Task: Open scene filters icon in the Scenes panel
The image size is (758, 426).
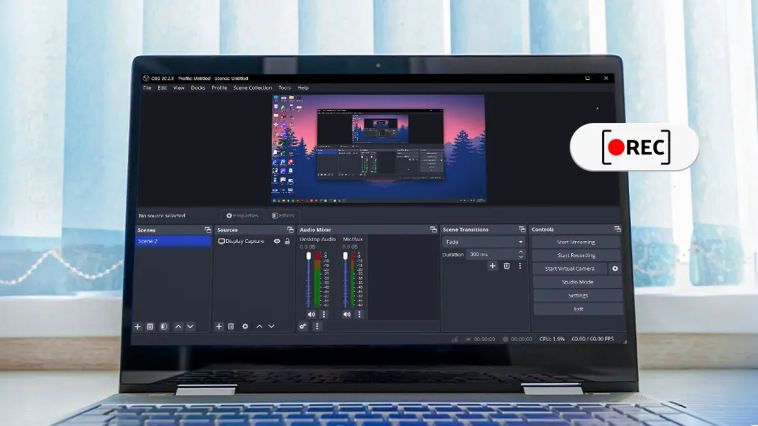Action: point(164,327)
